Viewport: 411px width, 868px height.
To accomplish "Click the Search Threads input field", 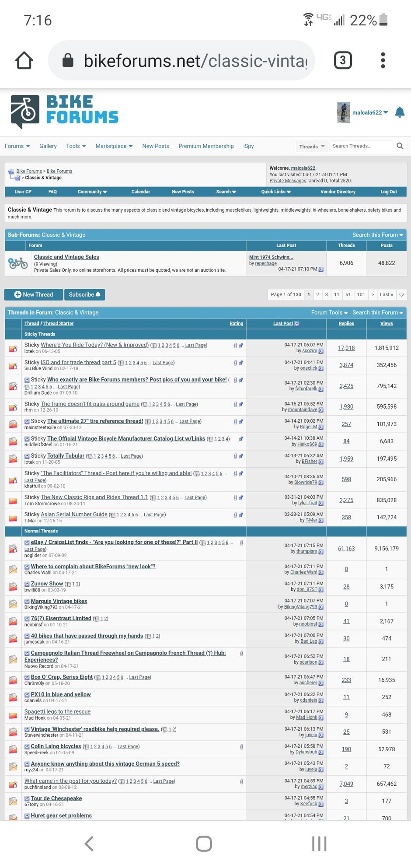I will tap(362, 146).
